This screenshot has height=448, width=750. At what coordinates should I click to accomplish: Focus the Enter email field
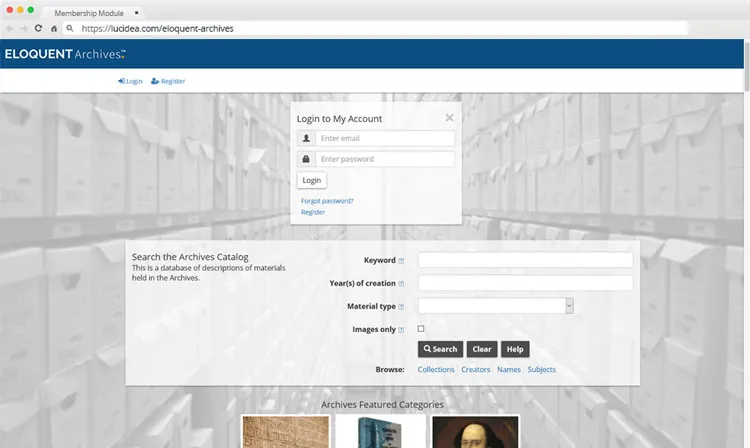385,138
